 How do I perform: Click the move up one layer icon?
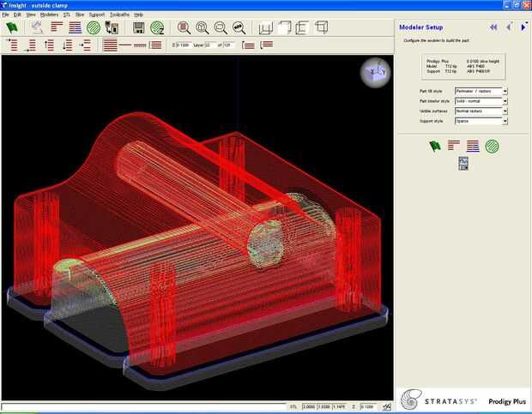tap(49, 45)
